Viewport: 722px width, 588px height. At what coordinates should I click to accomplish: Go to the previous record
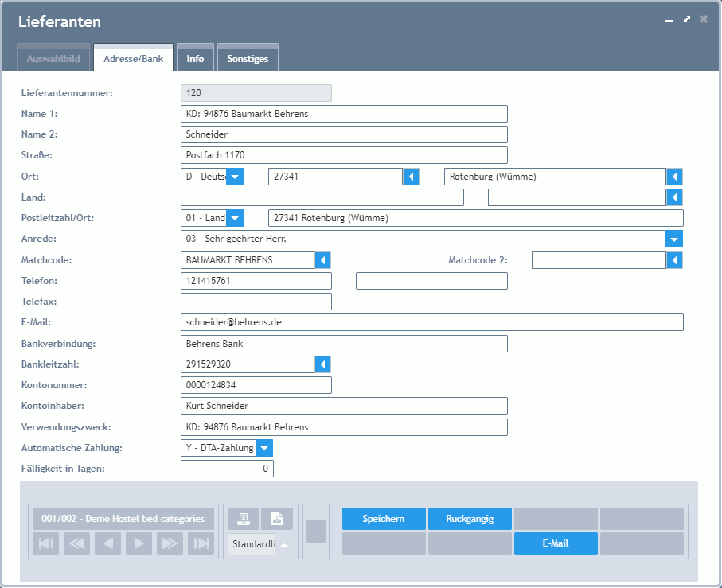(x=107, y=543)
